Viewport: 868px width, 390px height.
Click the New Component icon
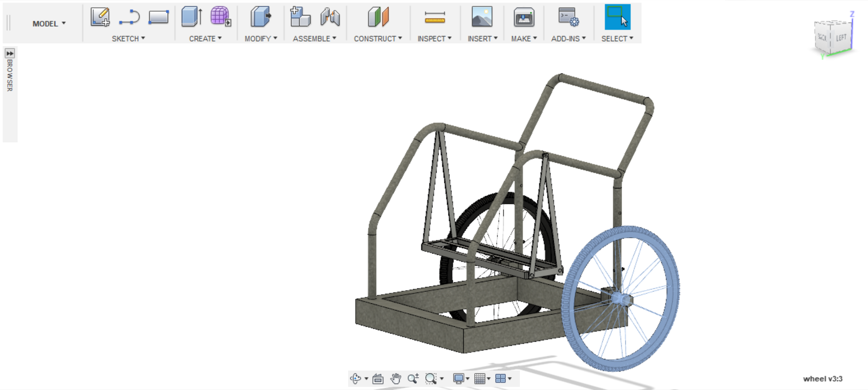pos(300,17)
